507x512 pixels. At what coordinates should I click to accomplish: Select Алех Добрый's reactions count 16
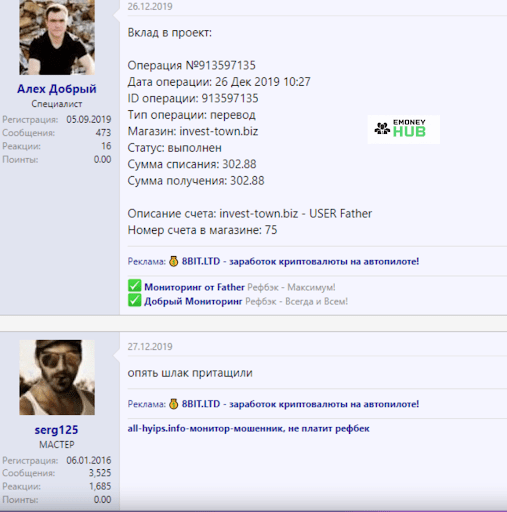click(106, 146)
